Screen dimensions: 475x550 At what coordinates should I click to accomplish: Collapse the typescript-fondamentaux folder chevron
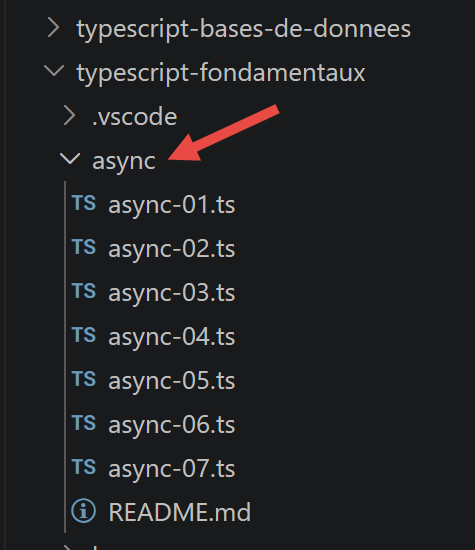pyautogui.click(x=54, y=71)
